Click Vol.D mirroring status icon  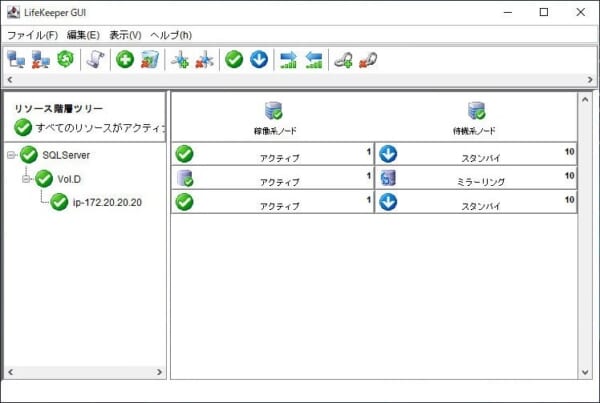tap(388, 178)
